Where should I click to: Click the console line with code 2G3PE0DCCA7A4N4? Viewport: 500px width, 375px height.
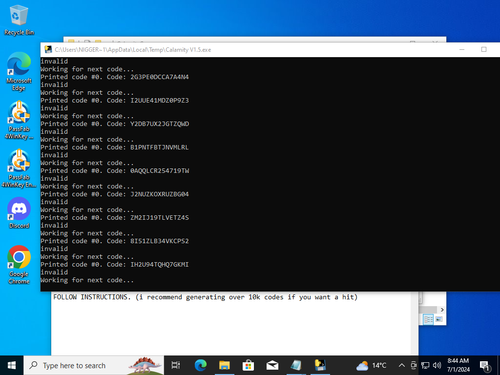pos(115,77)
